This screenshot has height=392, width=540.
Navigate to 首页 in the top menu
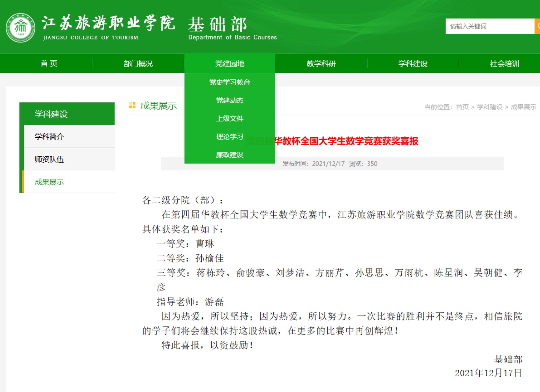[49, 63]
